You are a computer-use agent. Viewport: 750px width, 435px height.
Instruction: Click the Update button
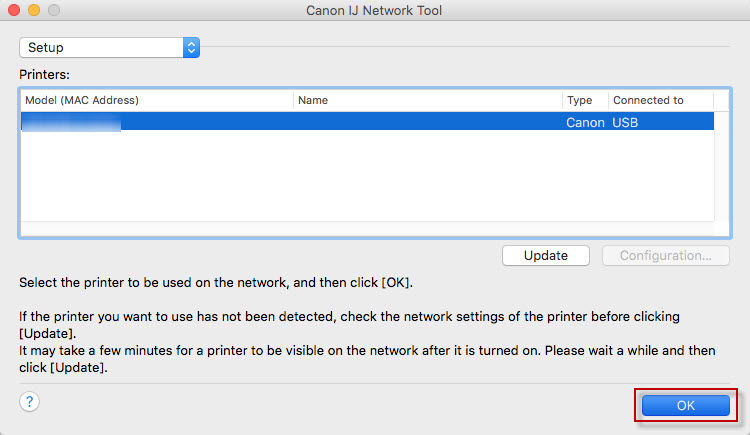pyautogui.click(x=546, y=256)
